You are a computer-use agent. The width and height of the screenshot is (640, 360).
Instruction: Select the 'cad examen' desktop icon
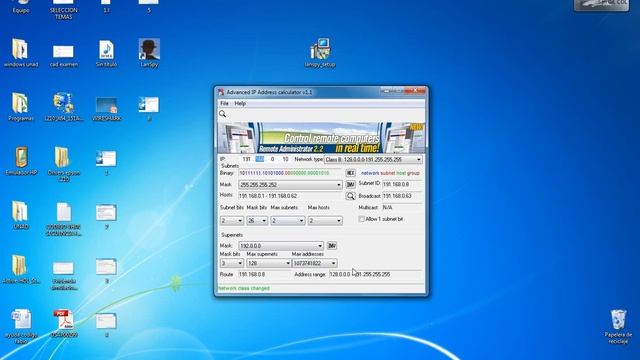point(64,56)
